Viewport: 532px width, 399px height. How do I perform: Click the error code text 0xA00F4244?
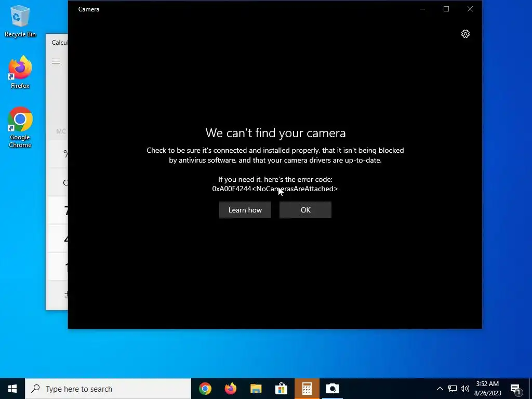[231, 189]
